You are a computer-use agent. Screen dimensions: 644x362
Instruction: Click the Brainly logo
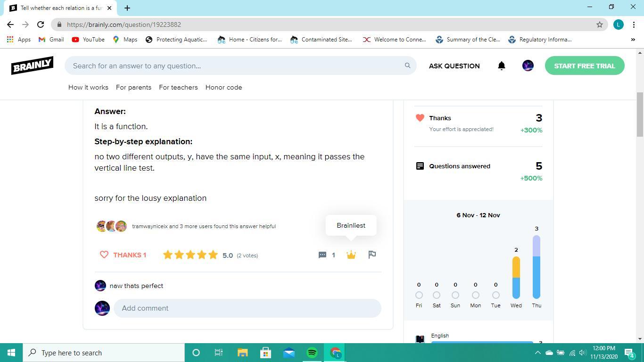click(x=32, y=66)
